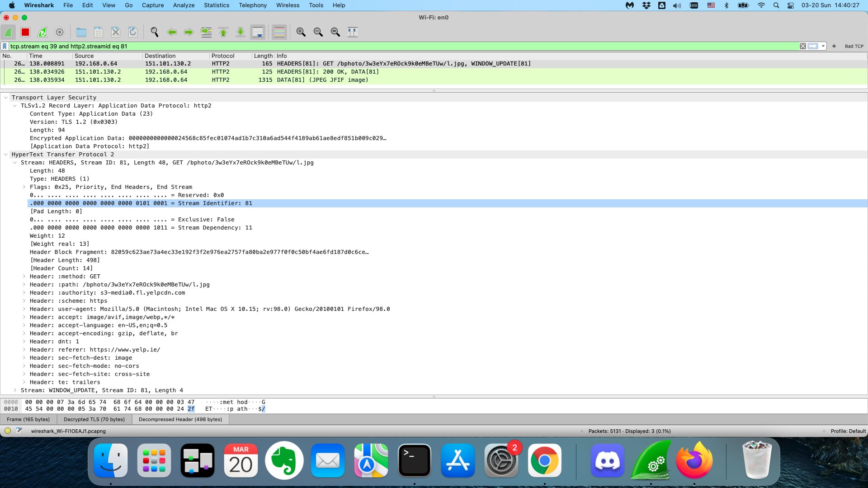Switch to Frame (165 bytes) tab
The height and width of the screenshot is (488, 868).
(x=28, y=419)
